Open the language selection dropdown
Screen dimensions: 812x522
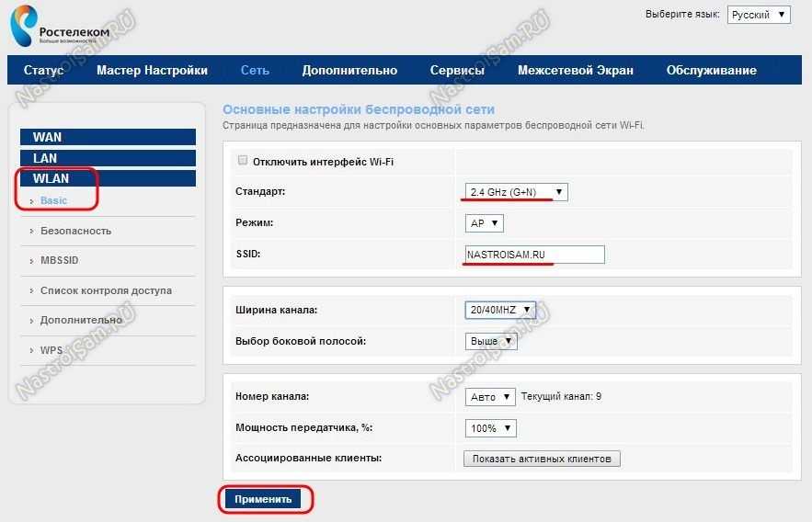coord(758,15)
